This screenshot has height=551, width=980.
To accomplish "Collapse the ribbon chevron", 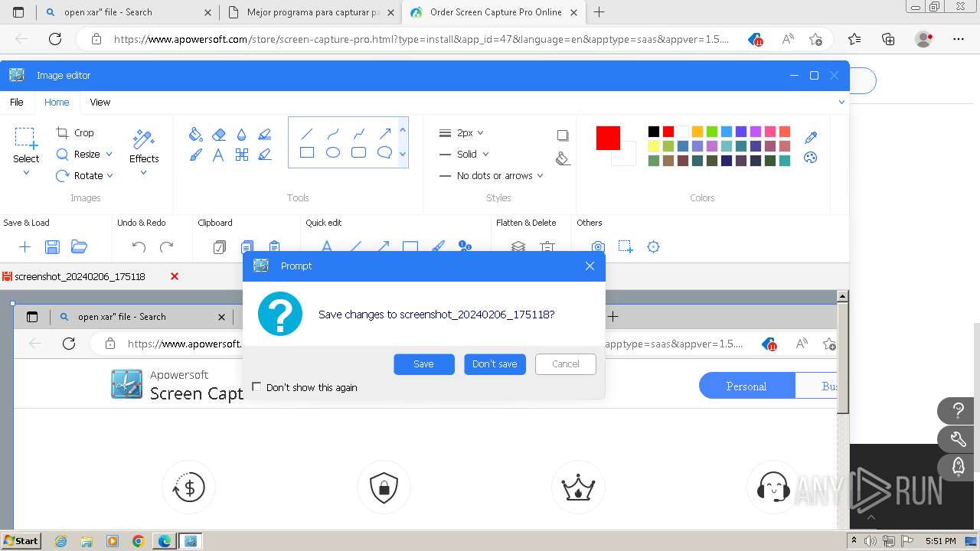I will [x=841, y=102].
